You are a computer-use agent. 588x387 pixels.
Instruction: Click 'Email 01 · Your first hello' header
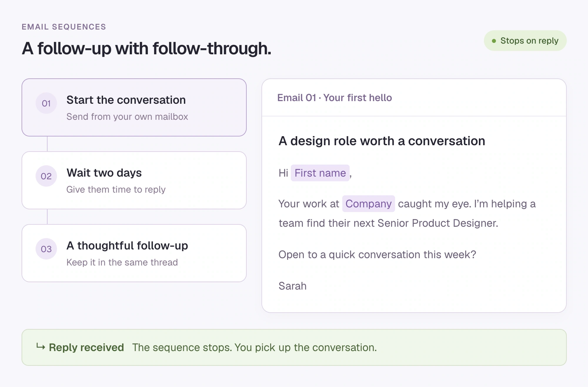[x=335, y=98]
